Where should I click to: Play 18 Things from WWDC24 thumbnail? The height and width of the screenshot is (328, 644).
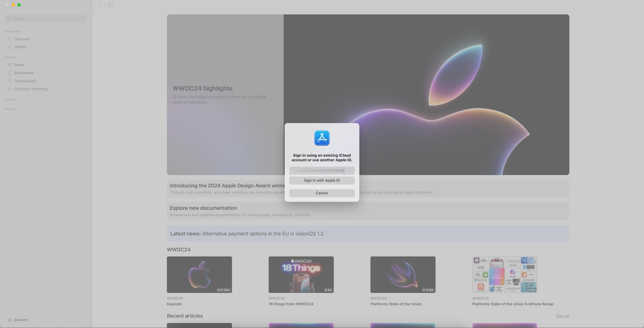[x=301, y=275]
